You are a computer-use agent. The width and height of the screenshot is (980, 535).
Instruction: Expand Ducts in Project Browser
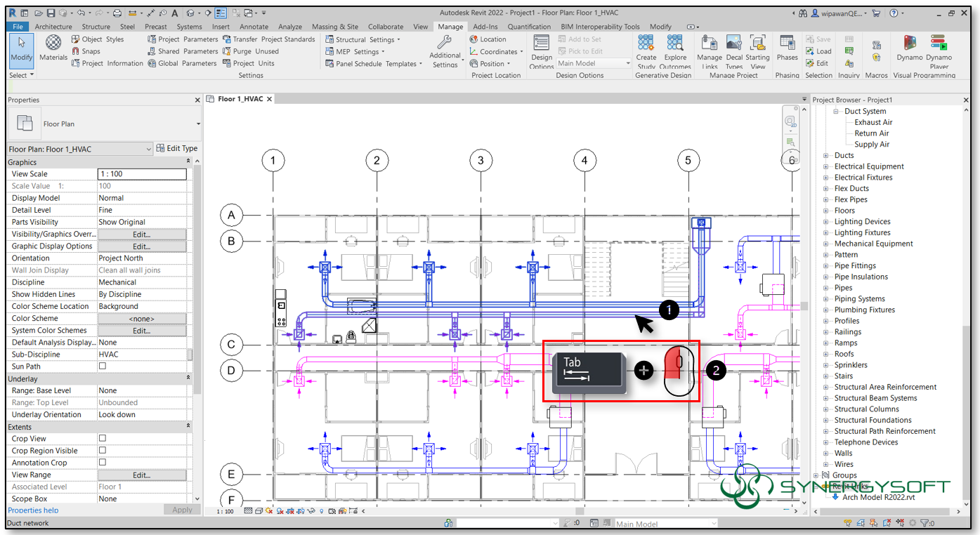point(825,155)
